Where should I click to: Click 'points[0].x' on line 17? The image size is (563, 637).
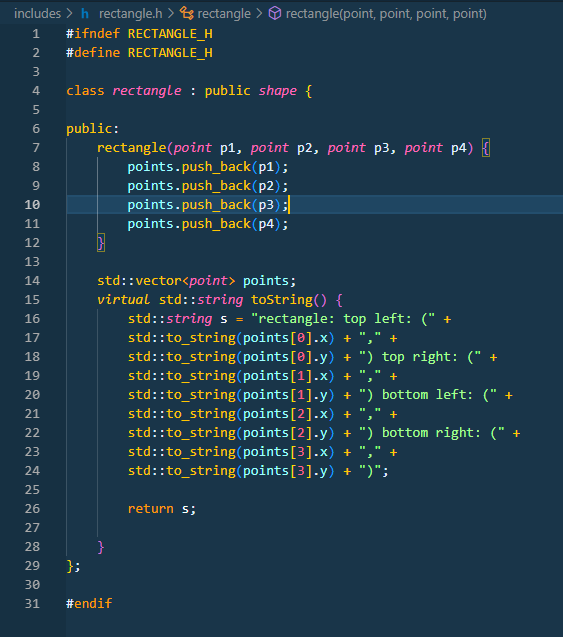pos(285,338)
